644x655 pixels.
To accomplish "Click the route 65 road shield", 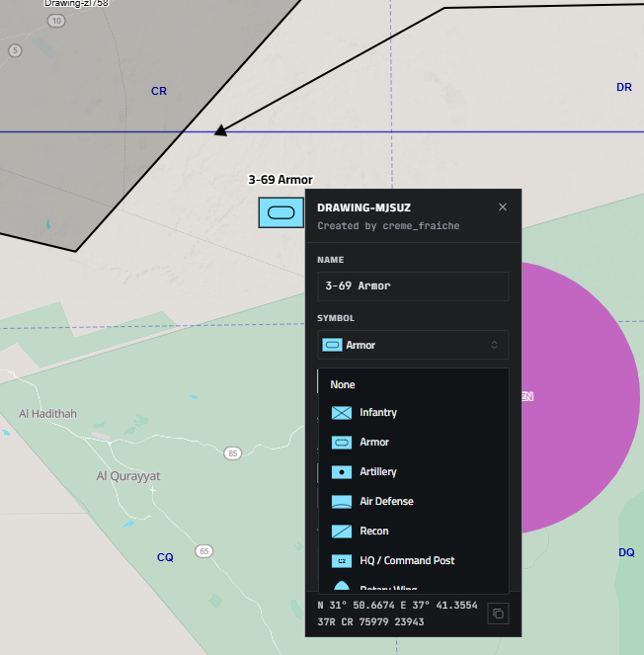I will coord(204,551).
